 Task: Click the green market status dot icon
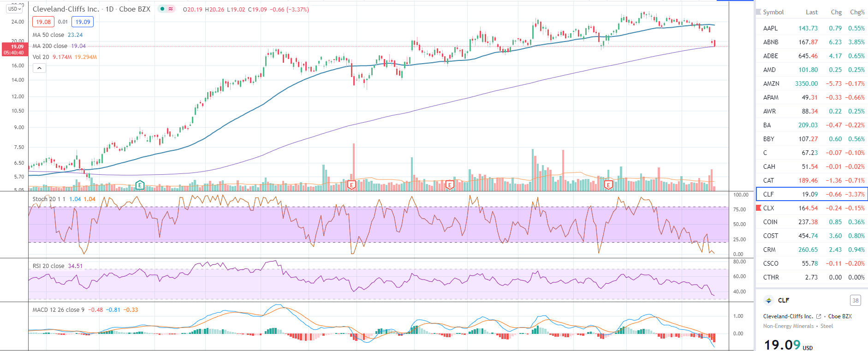[x=162, y=9]
